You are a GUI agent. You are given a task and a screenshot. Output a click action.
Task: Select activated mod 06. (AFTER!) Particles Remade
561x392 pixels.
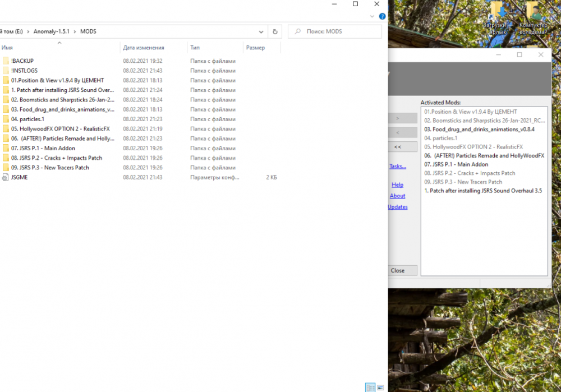(484, 155)
